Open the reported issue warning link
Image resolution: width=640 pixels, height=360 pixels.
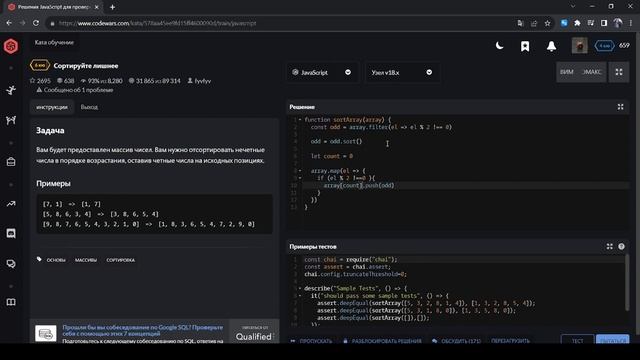point(75,90)
